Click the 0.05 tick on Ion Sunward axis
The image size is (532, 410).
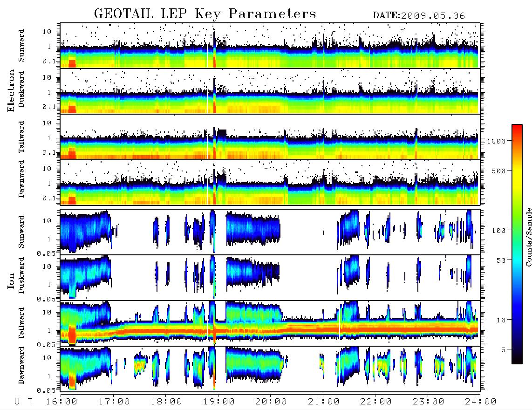coord(46,253)
